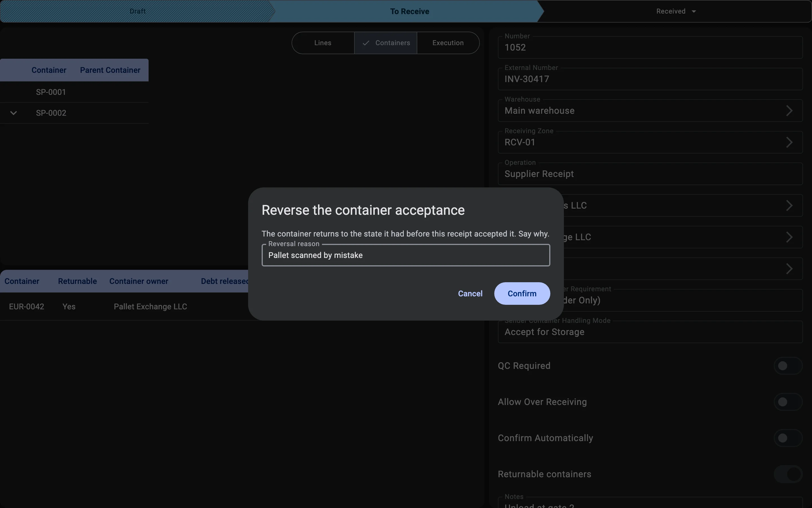This screenshot has width=812, height=508.
Task: Click the Pallet Exchange LLC cell
Action: pos(150,306)
